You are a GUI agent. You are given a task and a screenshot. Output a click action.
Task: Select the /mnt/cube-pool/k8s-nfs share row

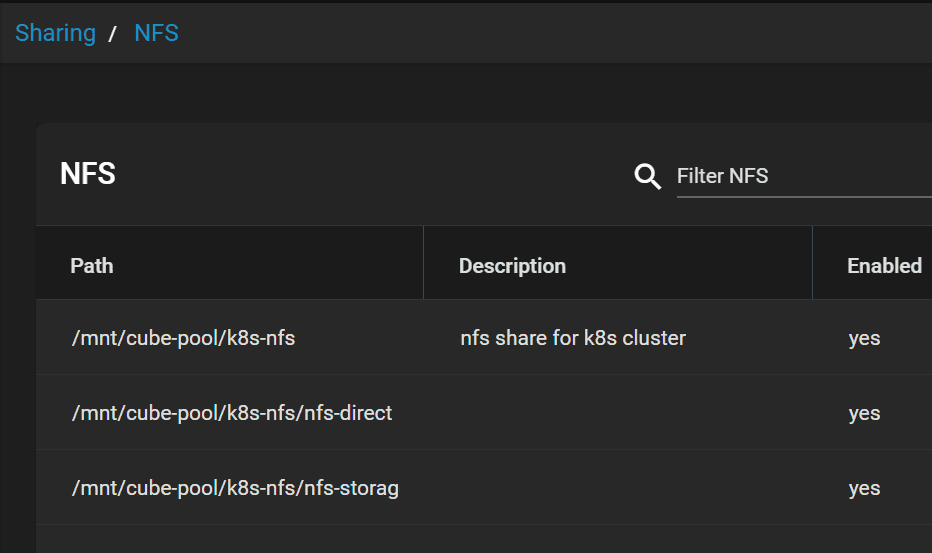pos(484,337)
